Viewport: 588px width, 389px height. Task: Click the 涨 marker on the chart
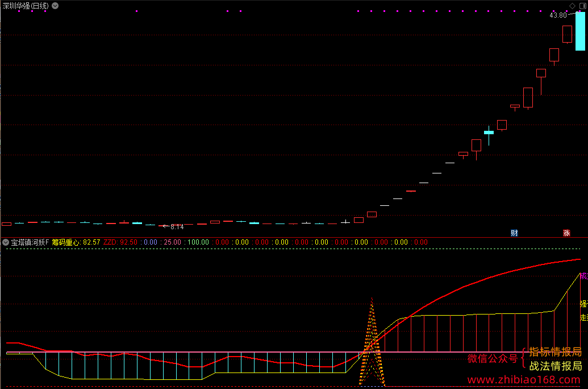click(566, 233)
